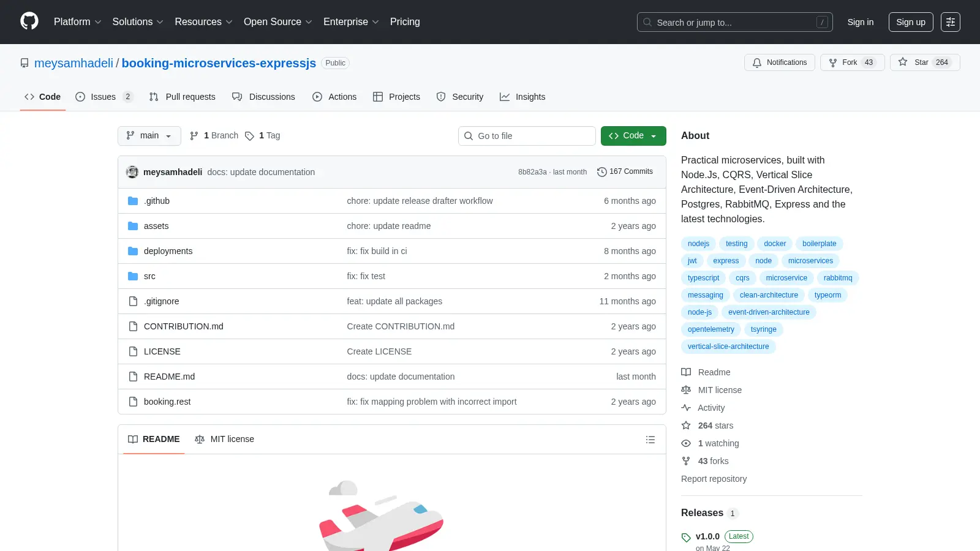Viewport: 980px width, 551px height.
Task: Click the file icon of CONTRIBUTION.md row
Action: (x=133, y=326)
